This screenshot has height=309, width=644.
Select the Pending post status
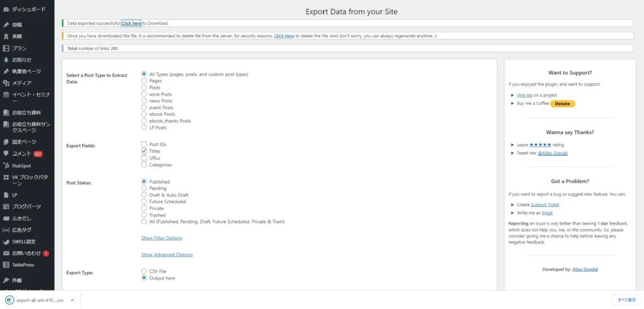pos(144,188)
